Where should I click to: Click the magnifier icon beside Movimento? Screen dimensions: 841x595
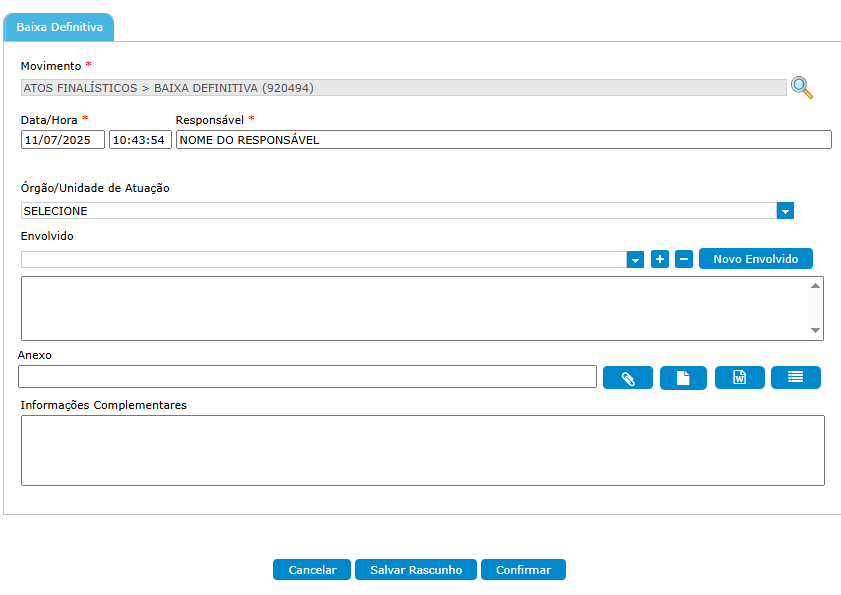pos(802,88)
